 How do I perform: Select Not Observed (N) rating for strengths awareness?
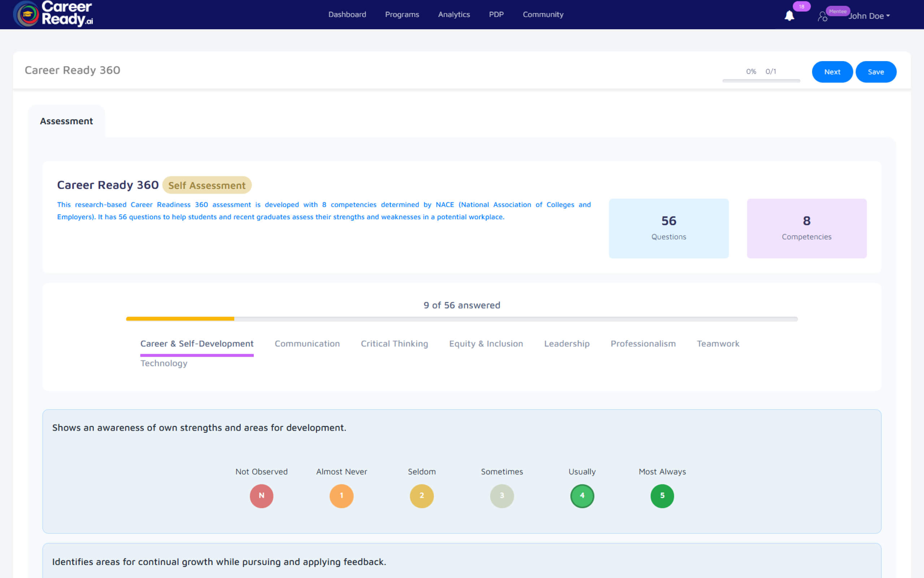(262, 496)
